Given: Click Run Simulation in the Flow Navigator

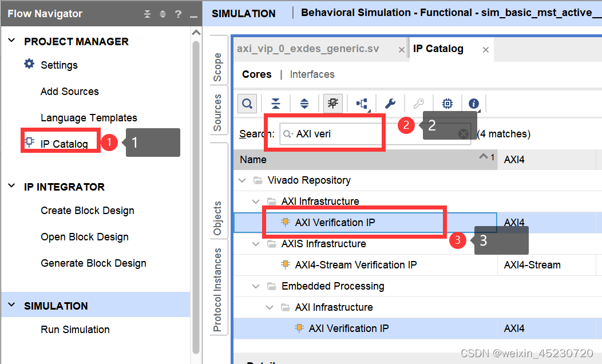Looking at the screenshot, I should point(74,329).
